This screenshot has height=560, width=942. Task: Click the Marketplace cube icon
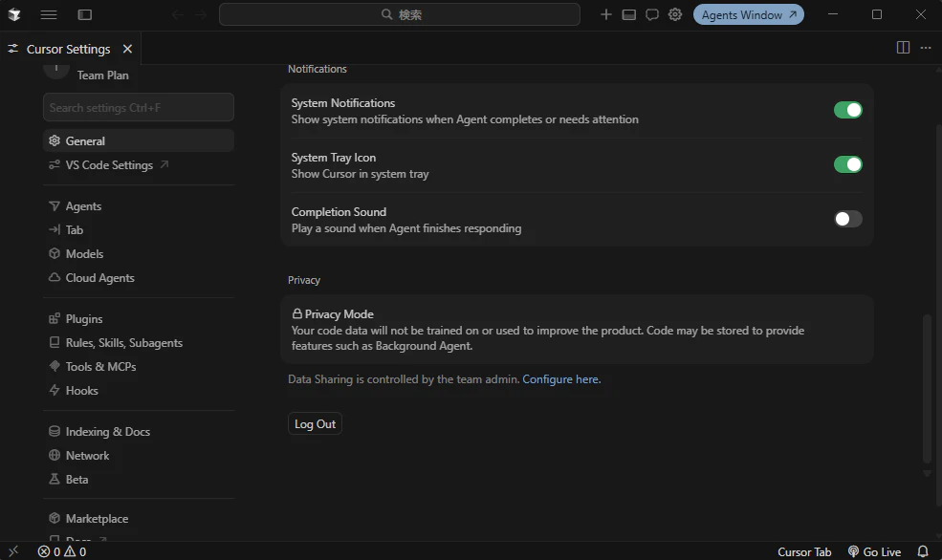(x=55, y=518)
